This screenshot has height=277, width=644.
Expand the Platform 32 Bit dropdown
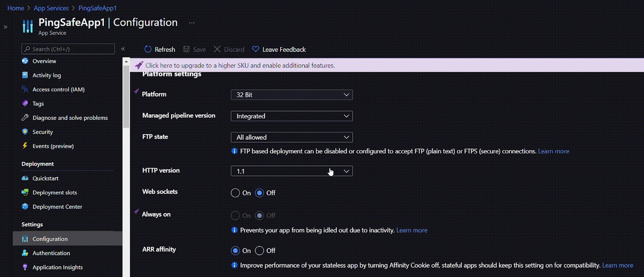291,95
